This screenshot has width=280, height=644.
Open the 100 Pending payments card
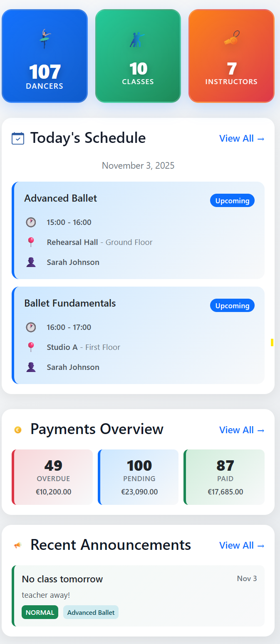(139, 477)
